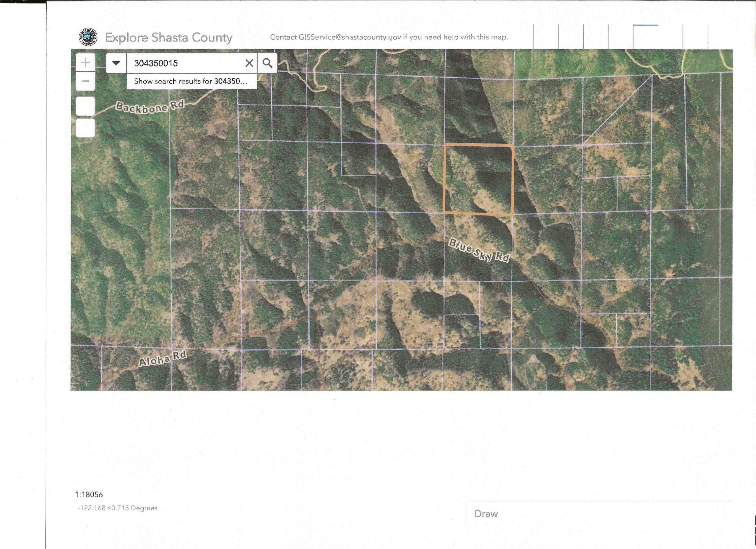Click the Blue Sky Rd map label
The image size is (756, 549).
coord(479,250)
